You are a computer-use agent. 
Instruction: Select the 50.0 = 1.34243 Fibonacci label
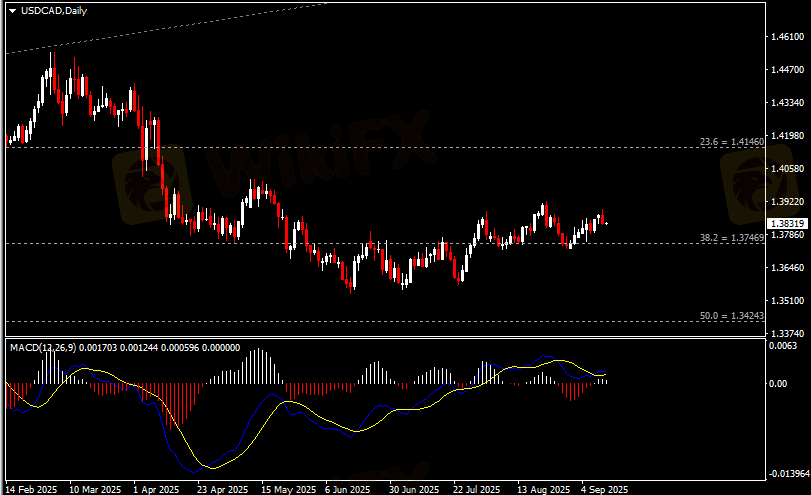pos(731,316)
